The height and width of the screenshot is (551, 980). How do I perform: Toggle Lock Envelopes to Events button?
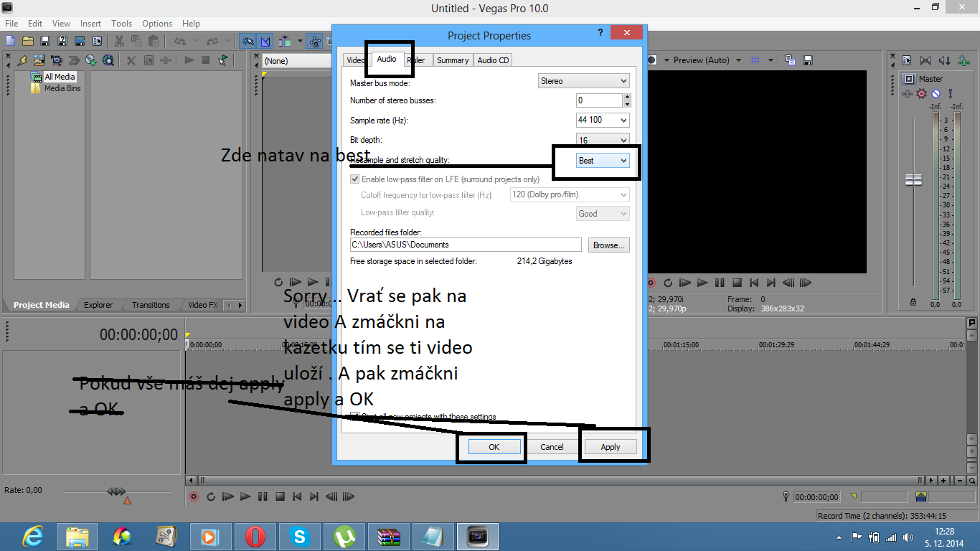(x=314, y=41)
